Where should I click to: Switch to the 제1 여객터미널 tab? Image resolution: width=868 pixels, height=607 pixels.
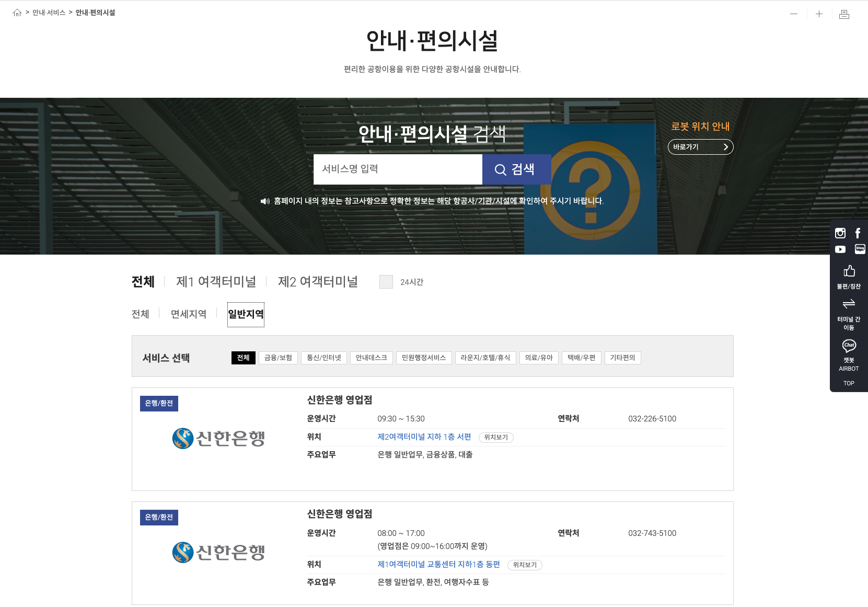click(x=216, y=282)
